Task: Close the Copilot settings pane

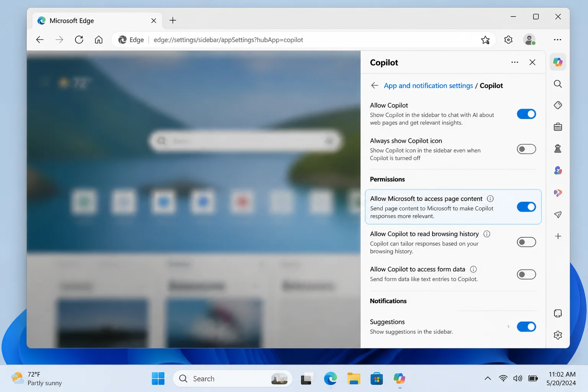Action: tap(532, 62)
